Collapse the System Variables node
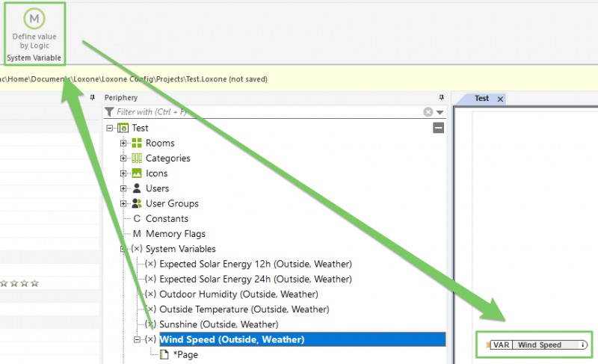 coord(123,249)
